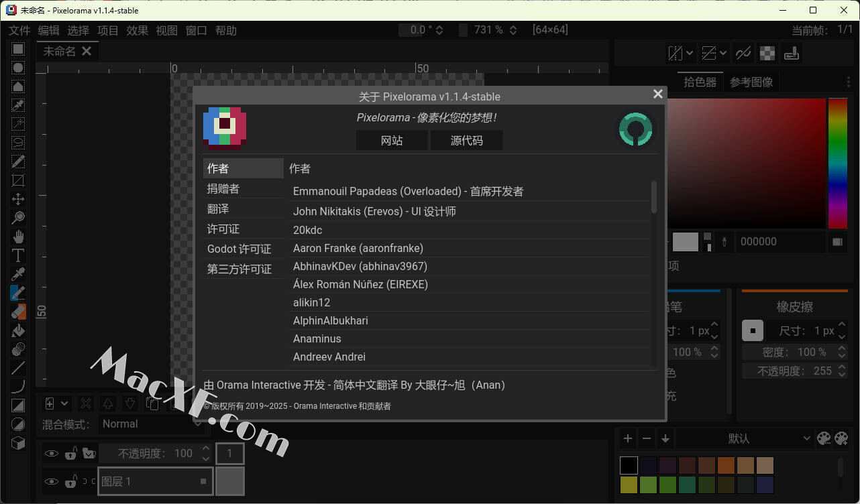This screenshot has width=860, height=504.
Task: Click the eyedropper icon beside hex field
Action: point(724,242)
